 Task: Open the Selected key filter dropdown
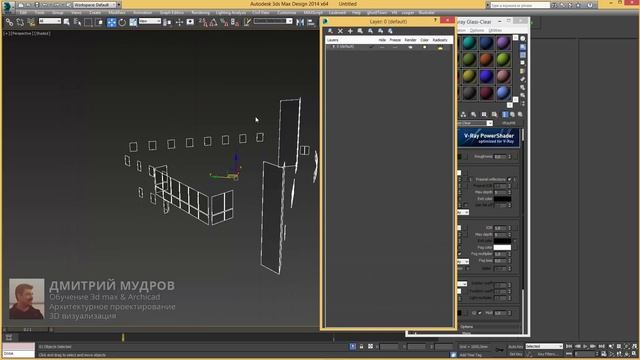(x=544, y=347)
